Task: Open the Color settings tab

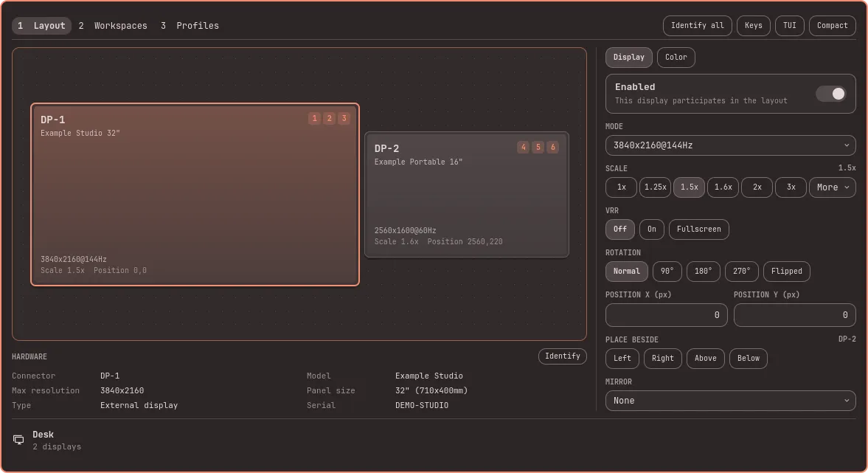Action: point(676,57)
